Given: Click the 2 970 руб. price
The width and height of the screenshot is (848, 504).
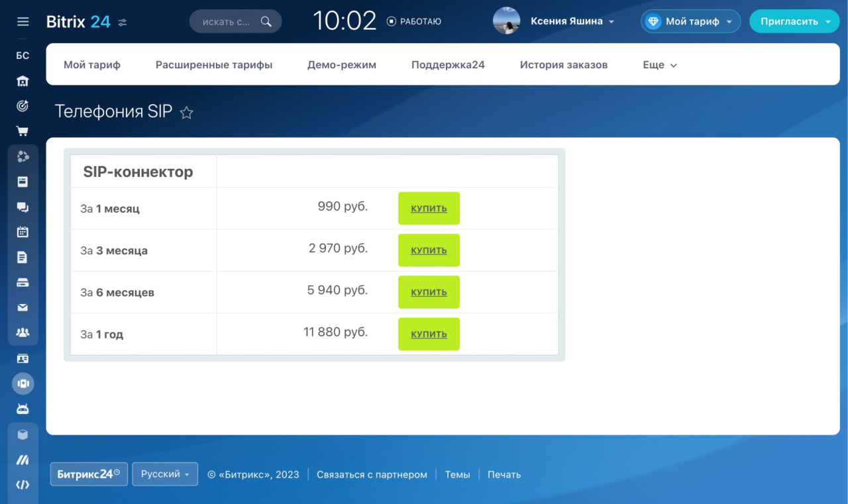Looking at the screenshot, I should coord(338,248).
